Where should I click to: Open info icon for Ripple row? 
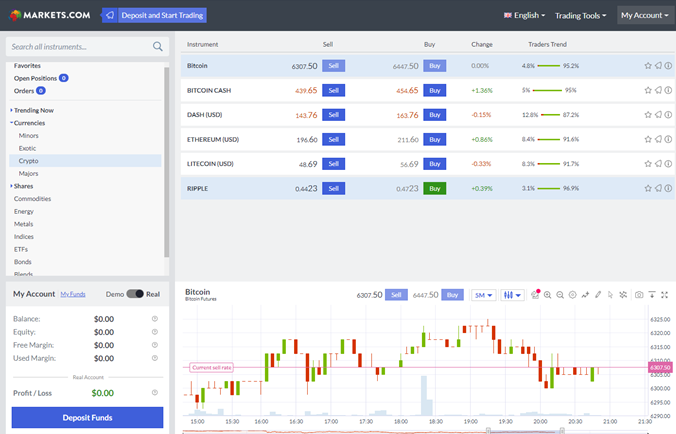667,187
